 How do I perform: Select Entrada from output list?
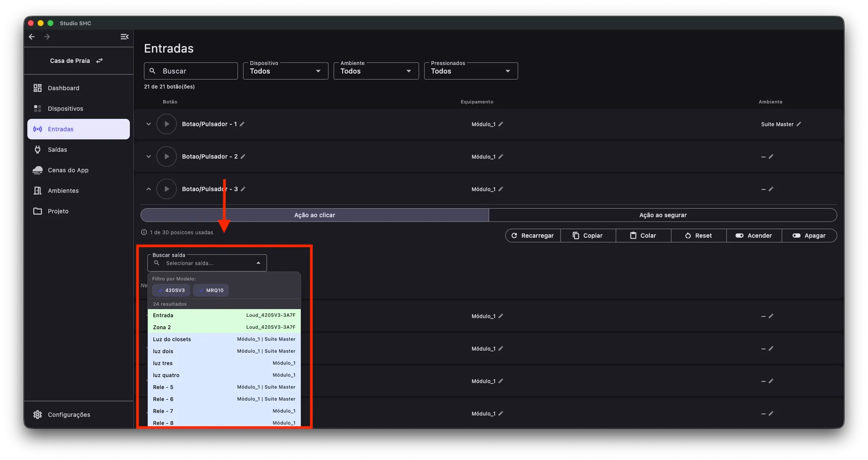(x=224, y=315)
